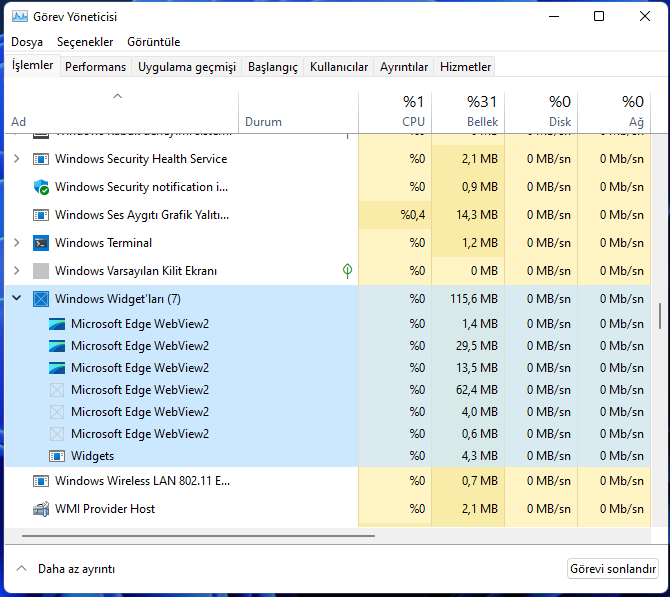
Task: Click the Windows Terminal icon
Action: (41, 243)
